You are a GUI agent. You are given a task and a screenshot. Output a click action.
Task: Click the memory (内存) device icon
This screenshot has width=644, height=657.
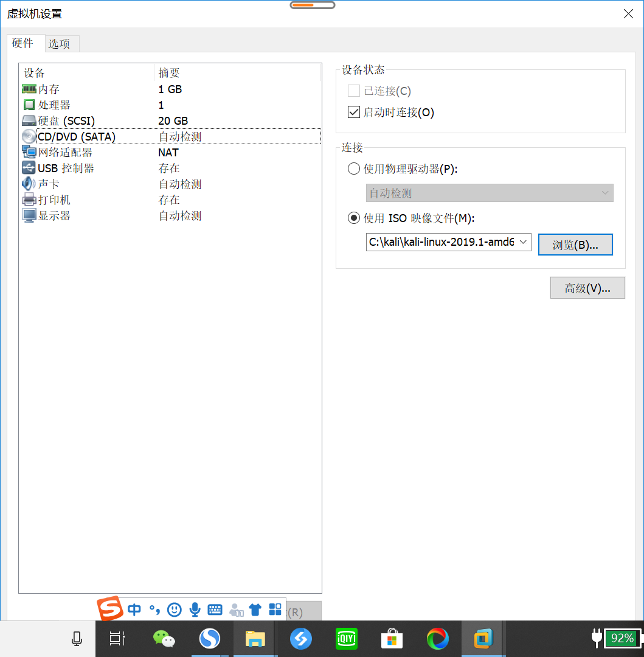(x=29, y=89)
